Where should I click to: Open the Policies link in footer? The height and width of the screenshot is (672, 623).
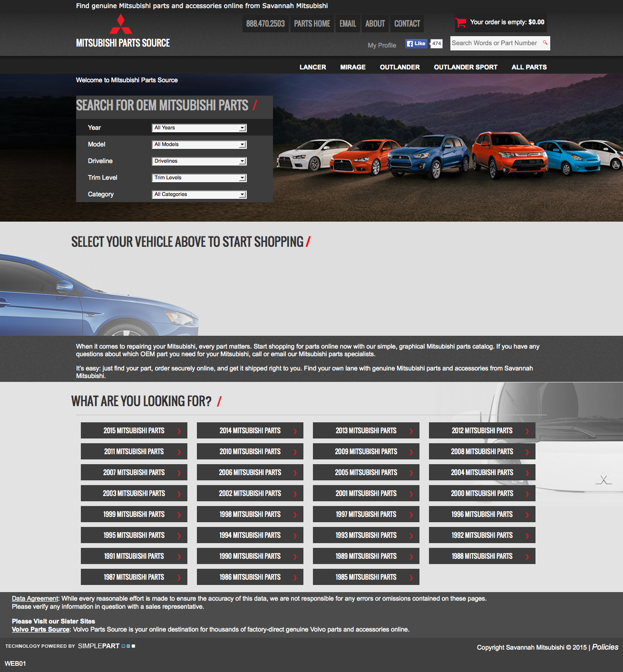pos(605,647)
